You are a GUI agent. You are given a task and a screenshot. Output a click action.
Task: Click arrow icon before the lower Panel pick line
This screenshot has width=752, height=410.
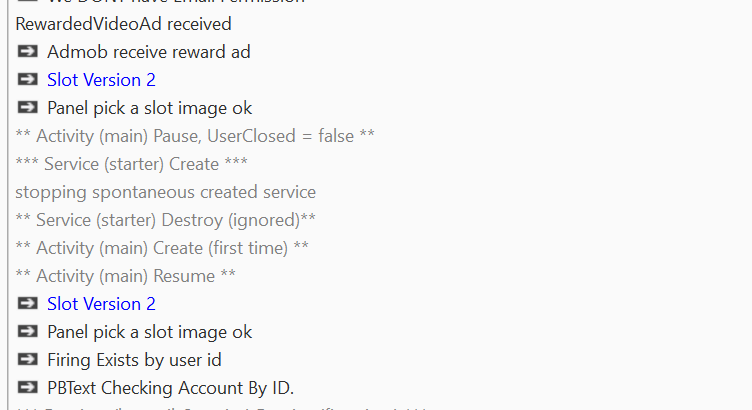coord(27,332)
